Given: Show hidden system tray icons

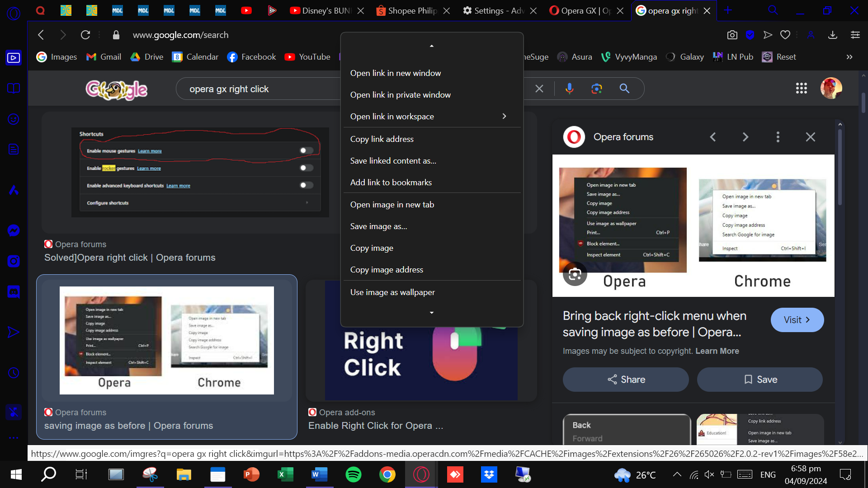Looking at the screenshot, I should [x=677, y=474].
